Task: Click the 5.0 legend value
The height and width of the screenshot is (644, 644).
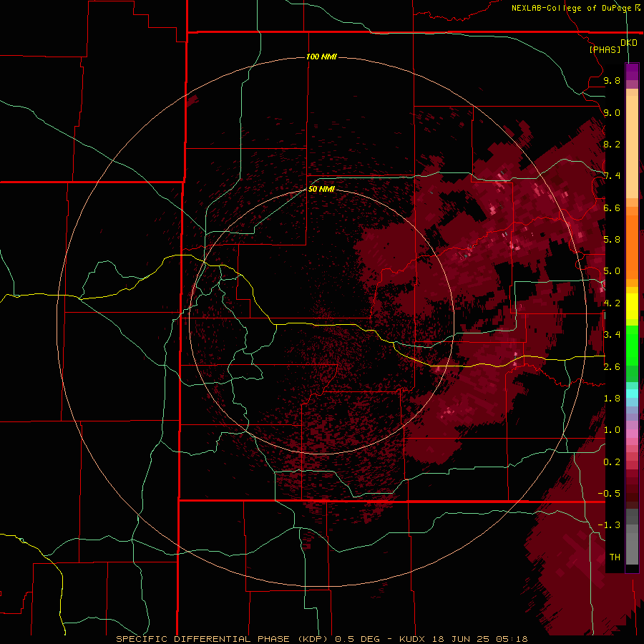Action: coord(612,271)
